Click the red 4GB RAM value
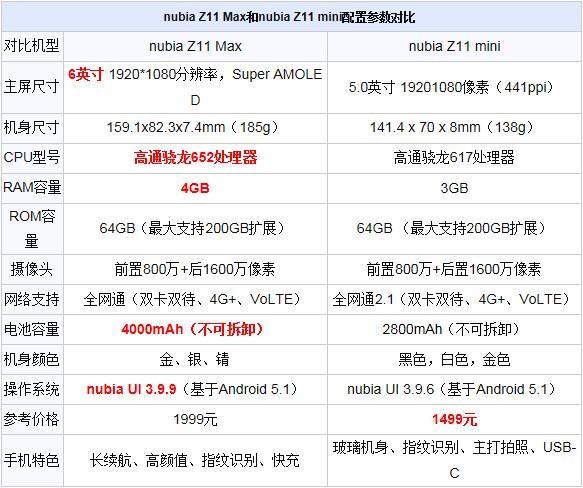Image resolution: width=583 pixels, height=488 pixels. pyautogui.click(x=195, y=188)
